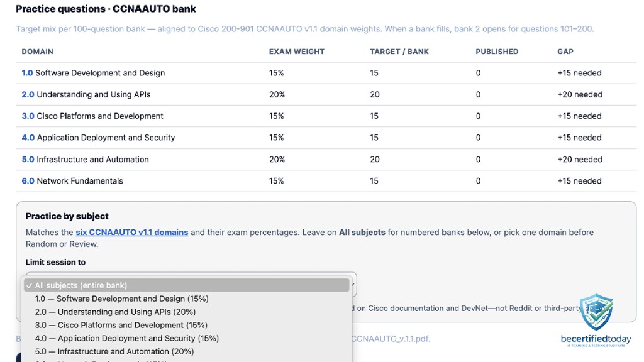Click '+20 needed' in Infrastructure and Automation row

pos(580,159)
